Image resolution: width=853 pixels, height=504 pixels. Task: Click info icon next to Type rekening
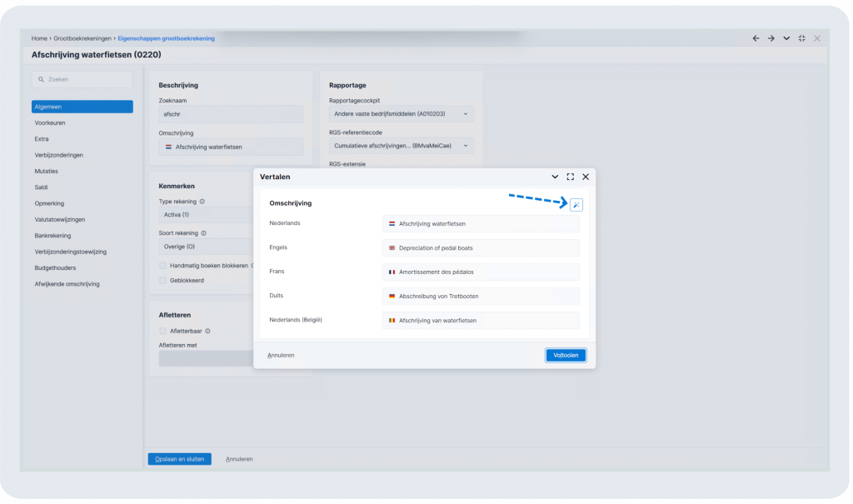tap(202, 202)
